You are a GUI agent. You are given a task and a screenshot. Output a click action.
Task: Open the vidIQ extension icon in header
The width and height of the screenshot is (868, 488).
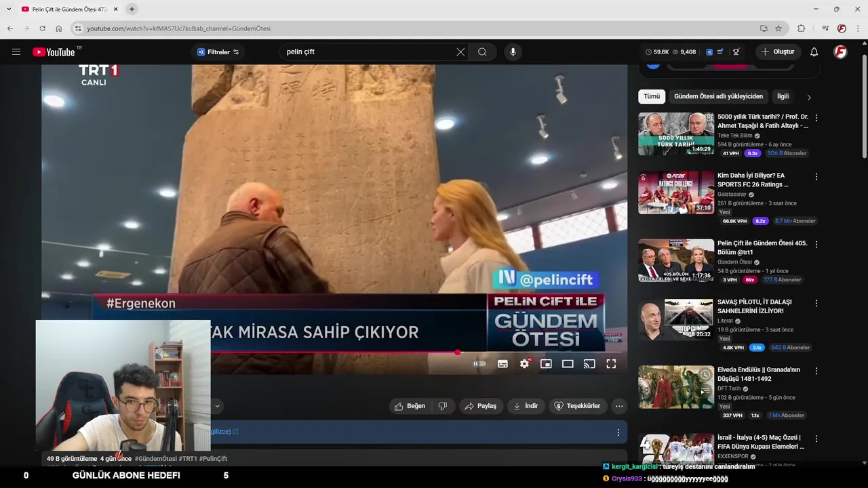coord(709,52)
